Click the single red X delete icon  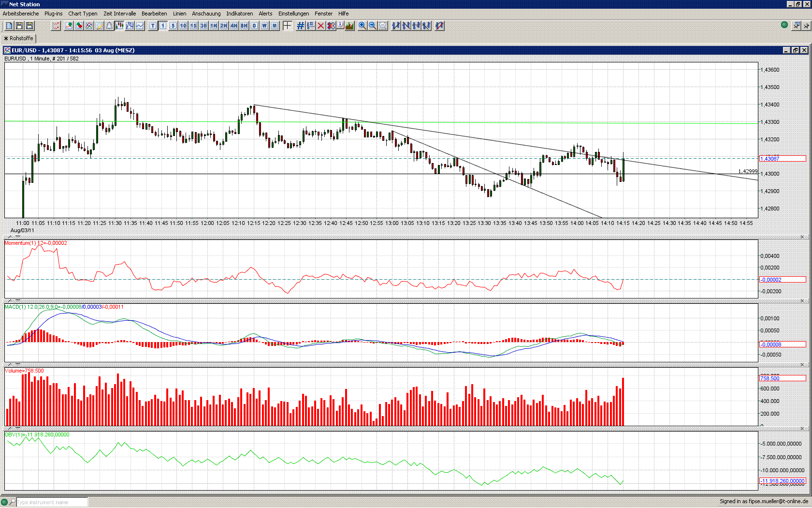click(x=321, y=26)
